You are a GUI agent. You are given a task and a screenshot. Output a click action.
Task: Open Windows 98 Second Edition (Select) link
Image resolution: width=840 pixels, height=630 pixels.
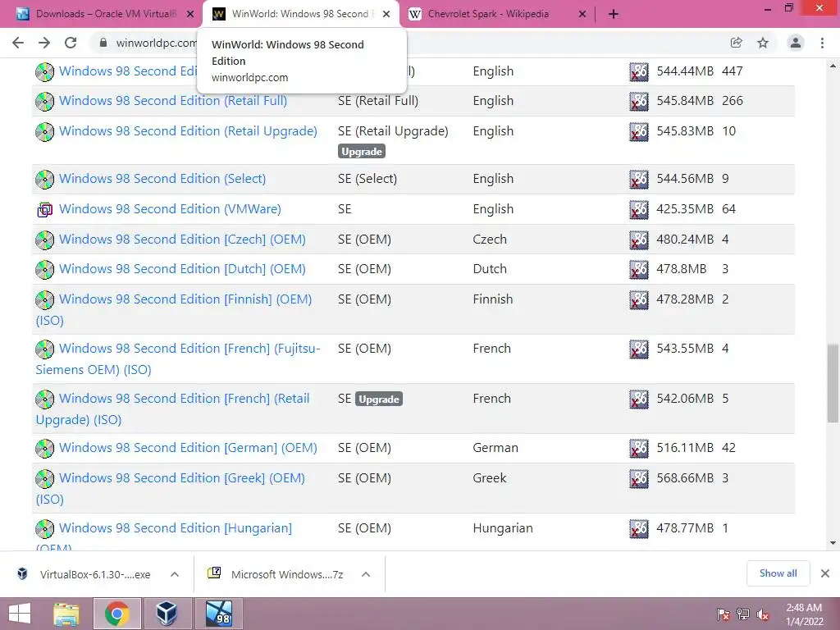162,179
